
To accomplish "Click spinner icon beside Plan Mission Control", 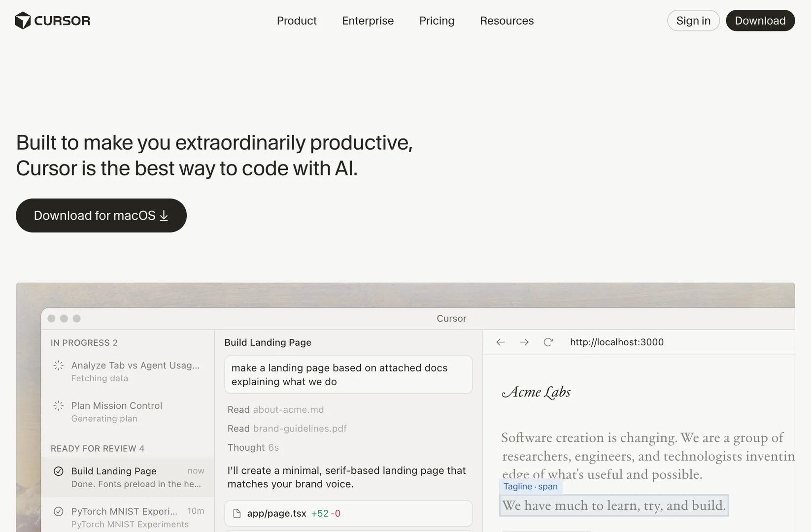I will 59,406.
